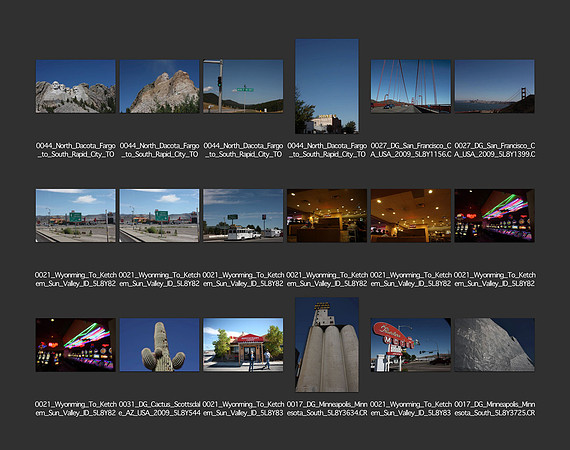Pick the neon casino thumbnail in the Wyoming middle row
The height and width of the screenshot is (450, 570).
[x=495, y=216]
